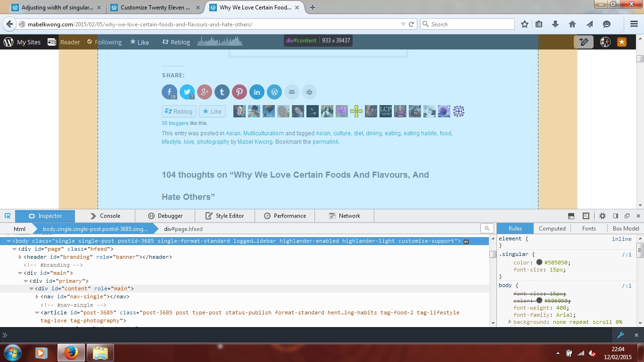
Task: Open the Computed tab in sidebar
Action: (x=552, y=229)
